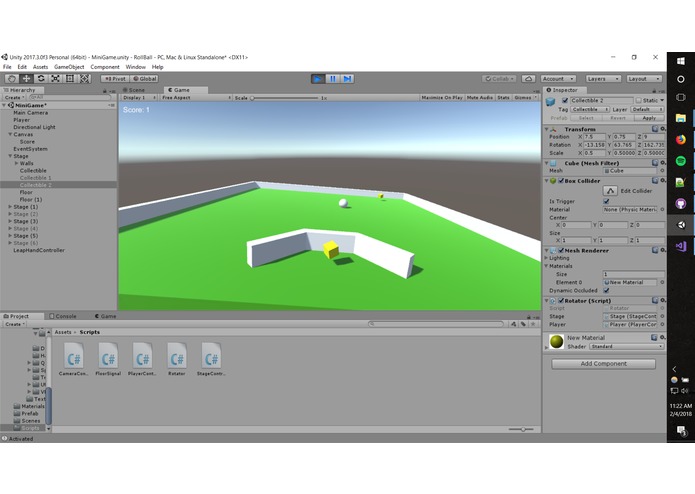The image size is (695, 494).
Task: Open the Component menu
Action: 105,67
